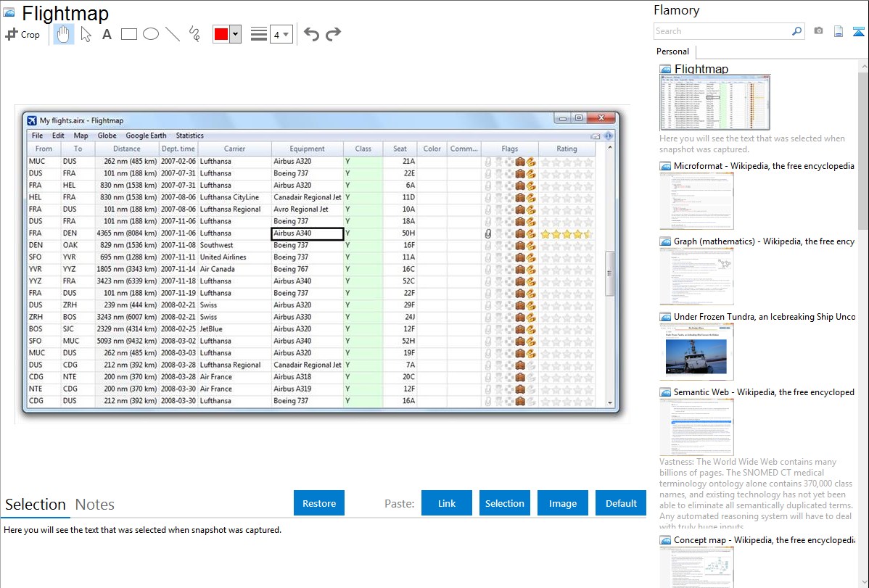Click the Image paste button

point(562,503)
